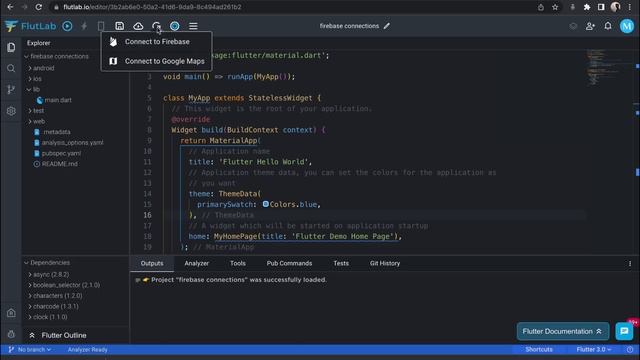Bookmark page with star icon

coord(555,7)
